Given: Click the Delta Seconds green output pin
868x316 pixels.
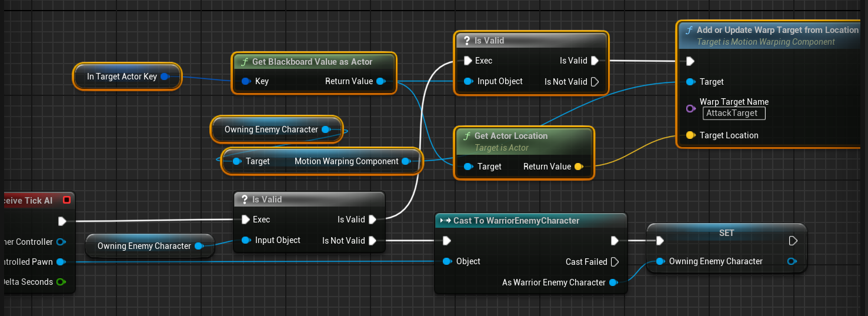Looking at the screenshot, I should click(x=60, y=282).
